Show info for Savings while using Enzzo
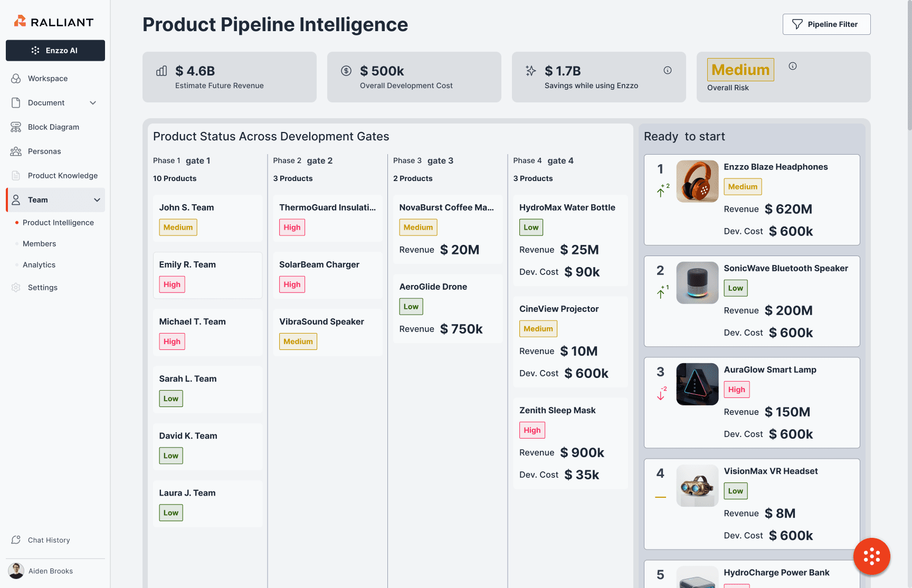Viewport: 912px width, 588px height. pyautogui.click(x=668, y=70)
